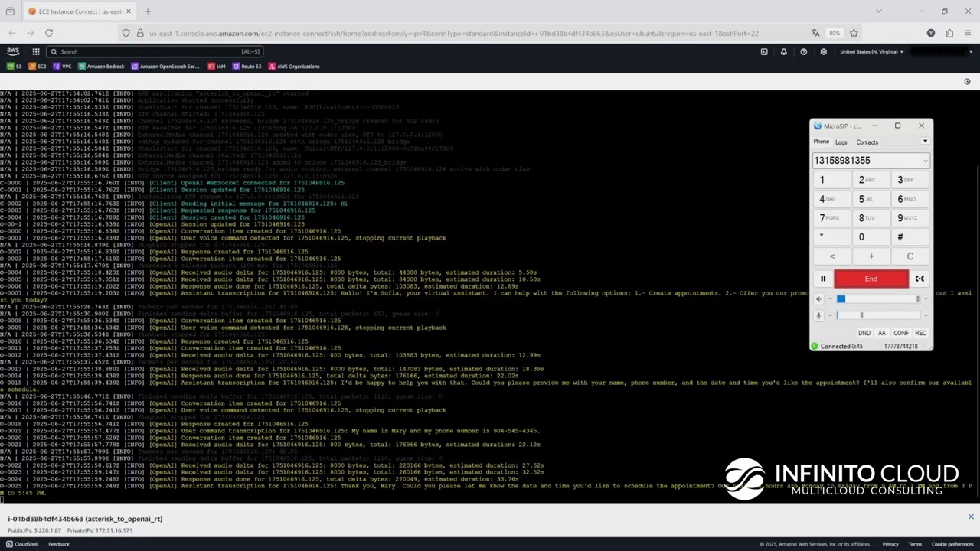This screenshot has height=551, width=980.
Task: Enable DND mode in MicroSIP
Action: [x=864, y=333]
